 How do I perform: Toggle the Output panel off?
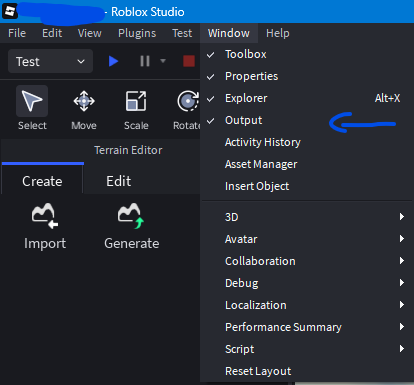(x=307, y=120)
